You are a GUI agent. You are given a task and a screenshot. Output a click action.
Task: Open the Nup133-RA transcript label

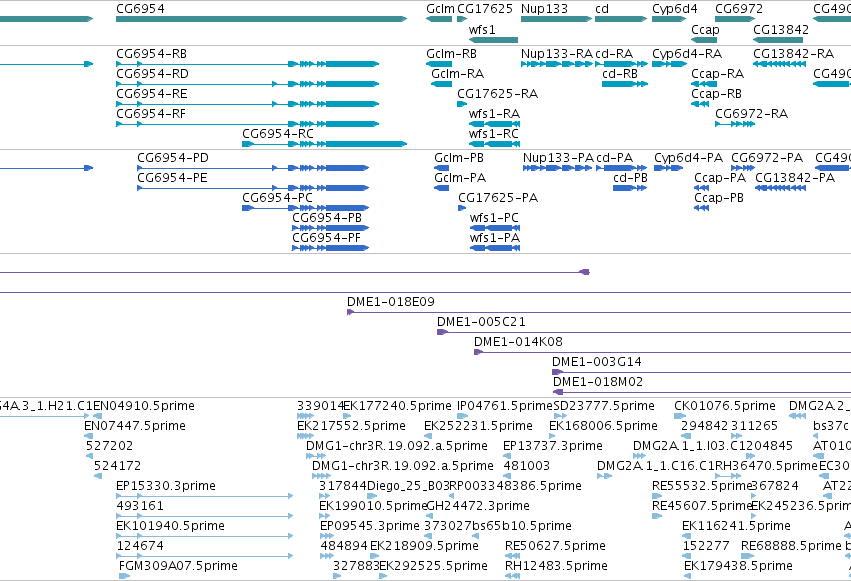click(557, 54)
